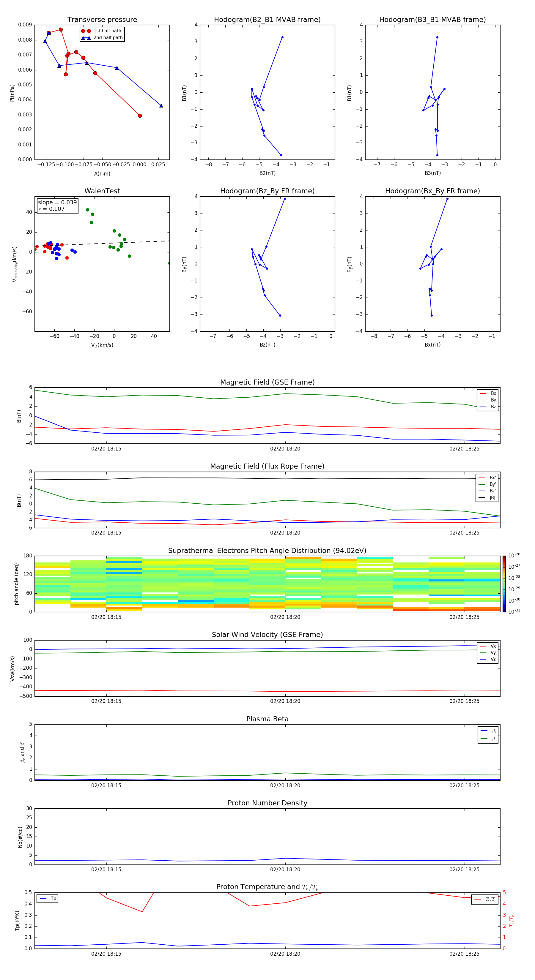Click "02/20 18:15" tick under GSE magnetic field plot
This screenshot has width=535, height=980.
tap(106, 448)
